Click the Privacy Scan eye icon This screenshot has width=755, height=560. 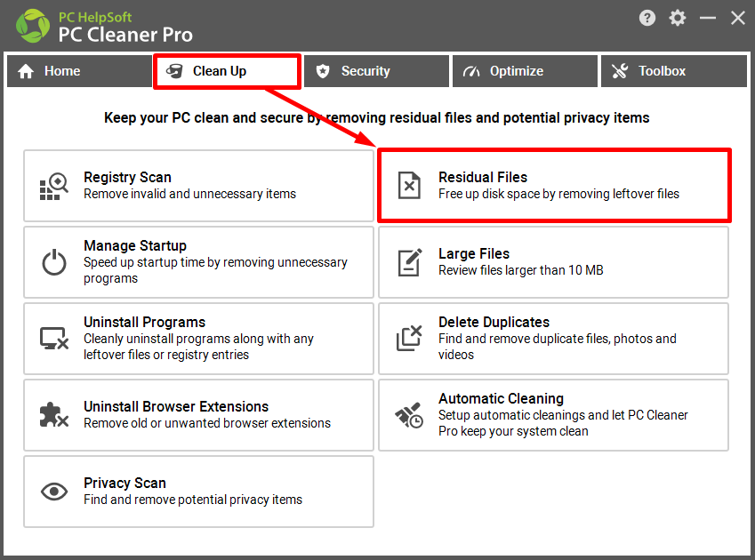coord(54,492)
